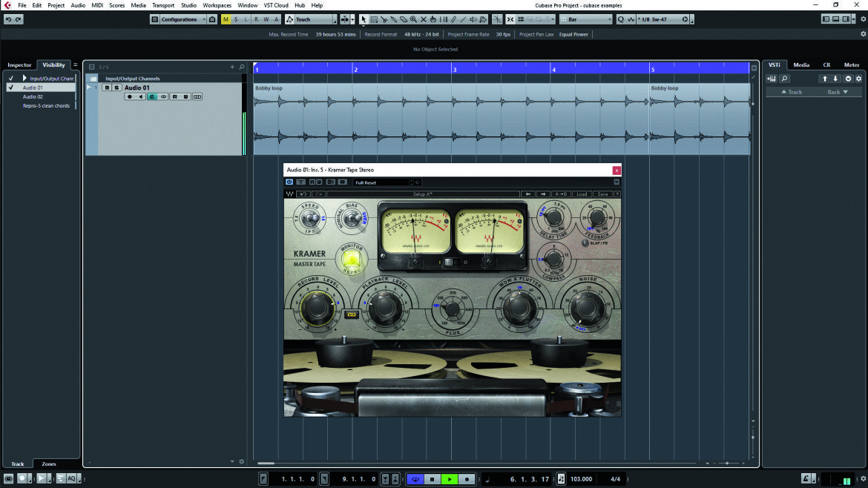868x488 pixels.
Task: Toggle visibility checkmark for Audio 01
Action: point(10,88)
